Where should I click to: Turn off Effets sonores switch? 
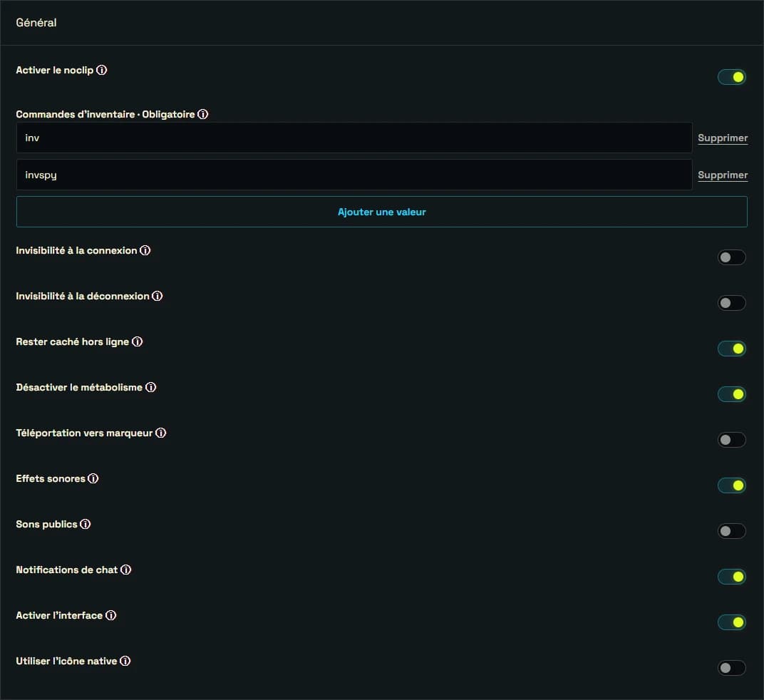732,485
